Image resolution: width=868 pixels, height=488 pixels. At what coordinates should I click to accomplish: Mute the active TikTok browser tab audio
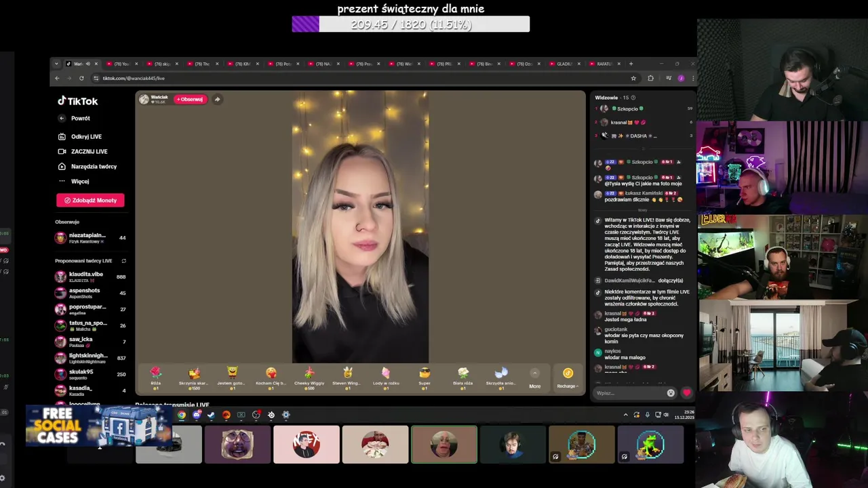(x=87, y=64)
